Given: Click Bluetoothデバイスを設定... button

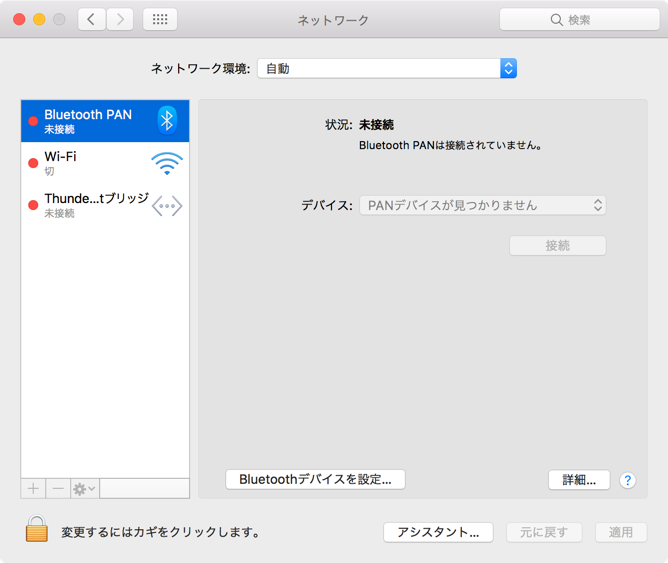Looking at the screenshot, I should pos(315,480).
